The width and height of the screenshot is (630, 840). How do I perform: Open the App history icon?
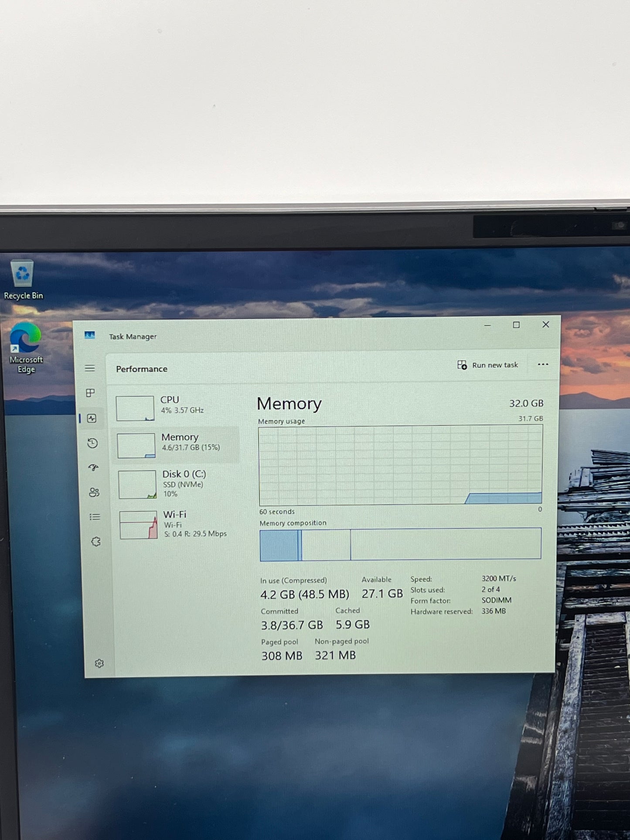tap(92, 443)
